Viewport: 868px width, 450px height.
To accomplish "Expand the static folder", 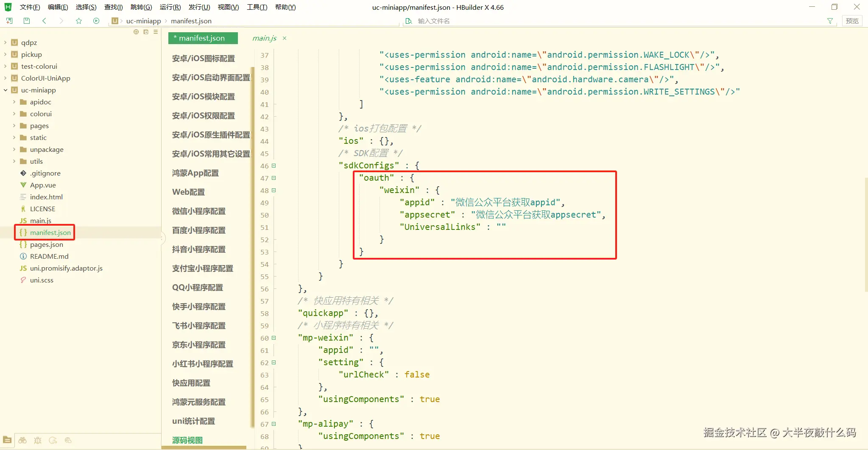I will [x=14, y=137].
